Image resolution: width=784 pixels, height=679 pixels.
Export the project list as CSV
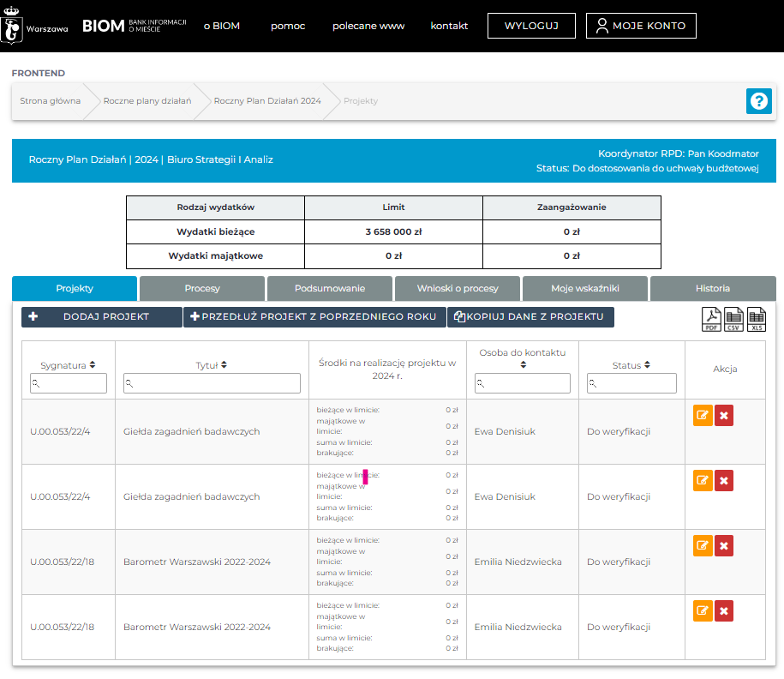(x=734, y=319)
